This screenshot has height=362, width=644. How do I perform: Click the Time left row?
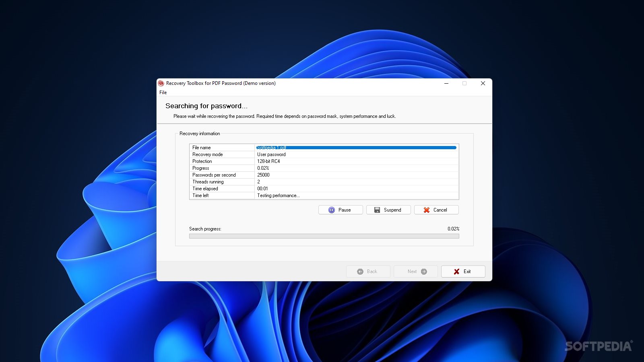pyautogui.click(x=324, y=195)
